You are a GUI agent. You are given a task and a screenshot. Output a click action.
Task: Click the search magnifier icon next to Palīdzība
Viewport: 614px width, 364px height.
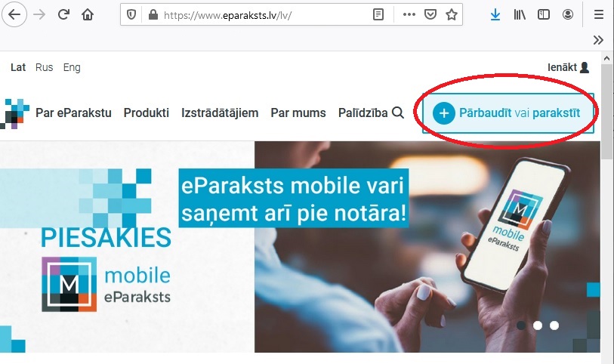click(x=398, y=113)
